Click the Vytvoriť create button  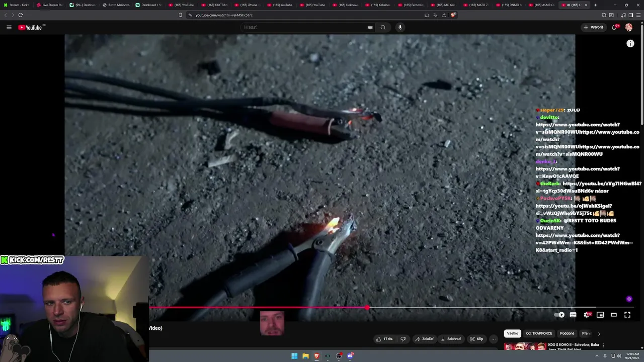pyautogui.click(x=594, y=27)
